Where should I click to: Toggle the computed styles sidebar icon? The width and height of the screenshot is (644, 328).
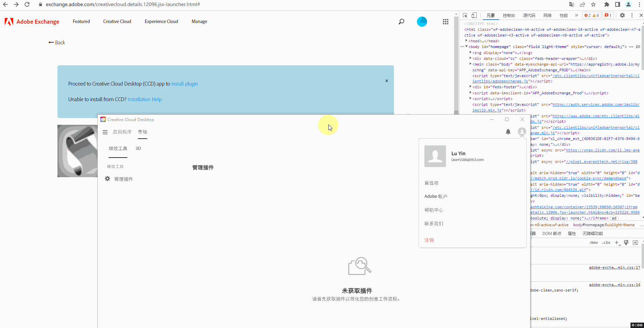636,242
